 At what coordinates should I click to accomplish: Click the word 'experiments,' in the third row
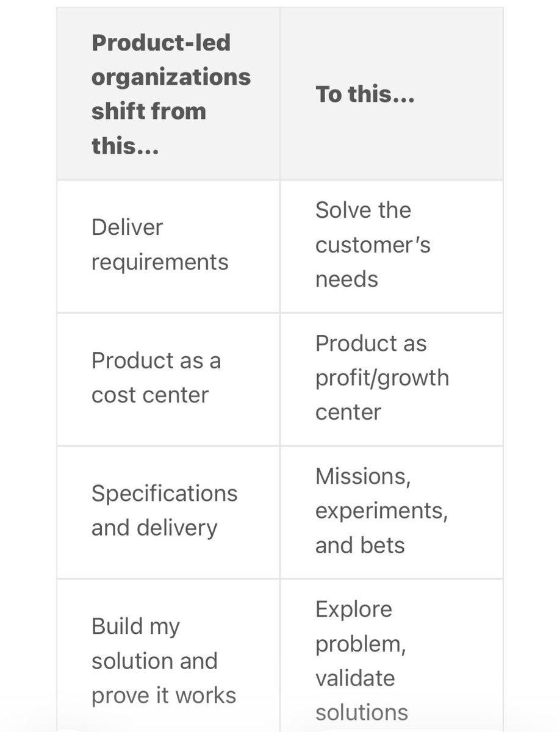pyautogui.click(x=382, y=511)
